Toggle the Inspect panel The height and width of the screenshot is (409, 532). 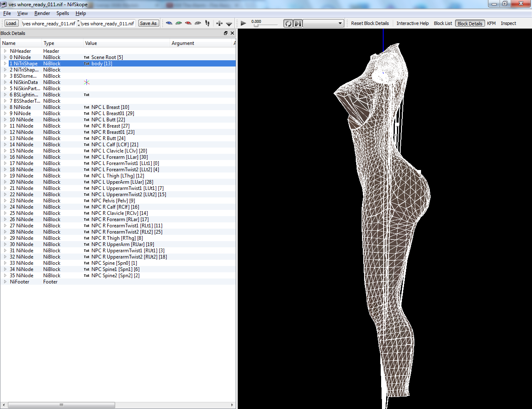(x=508, y=23)
